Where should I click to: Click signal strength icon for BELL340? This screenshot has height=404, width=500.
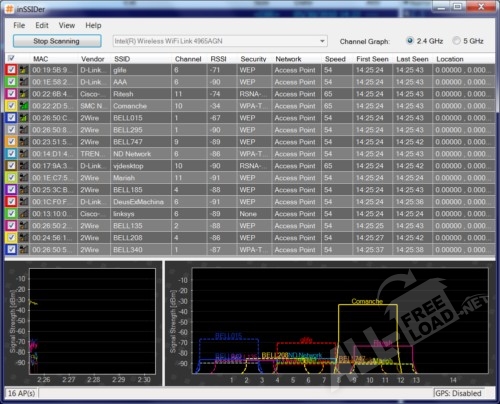(x=24, y=250)
